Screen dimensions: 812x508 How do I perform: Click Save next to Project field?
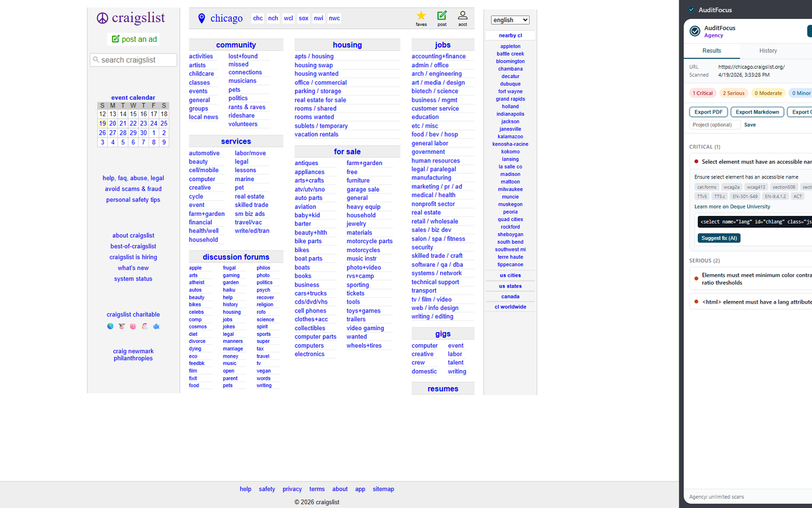click(x=750, y=125)
